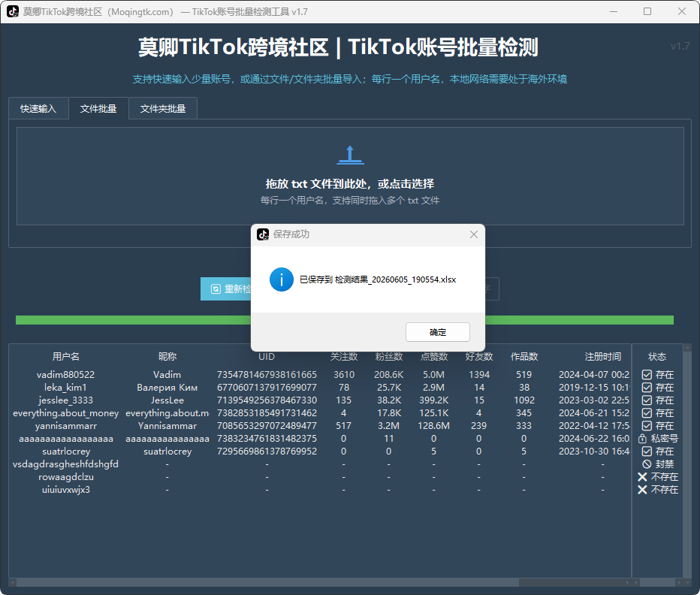The image size is (700, 595).
Task: Close the 保存成功 dialog
Action: pos(474,234)
